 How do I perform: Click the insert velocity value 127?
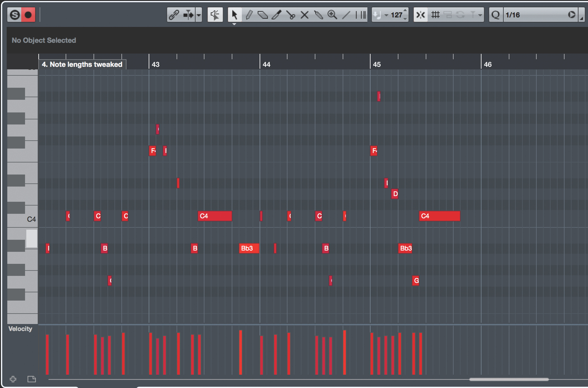point(396,15)
